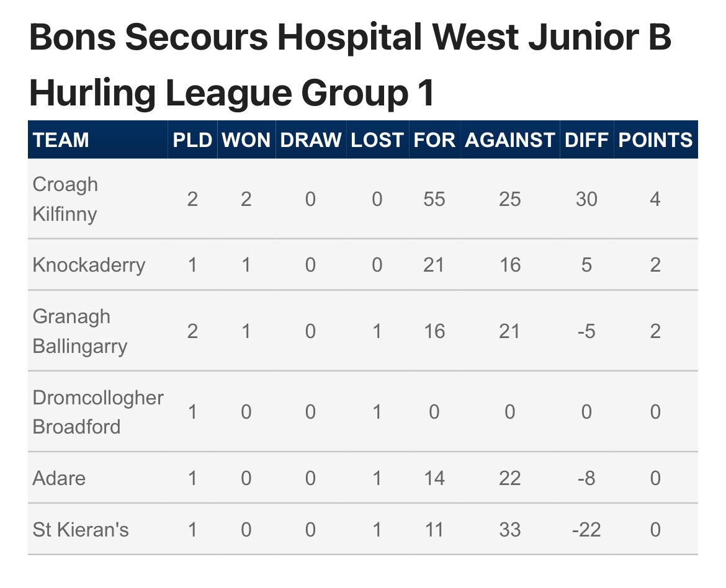Open the St Kieran's team entry
The height and width of the screenshot is (588, 726).
click(x=81, y=529)
